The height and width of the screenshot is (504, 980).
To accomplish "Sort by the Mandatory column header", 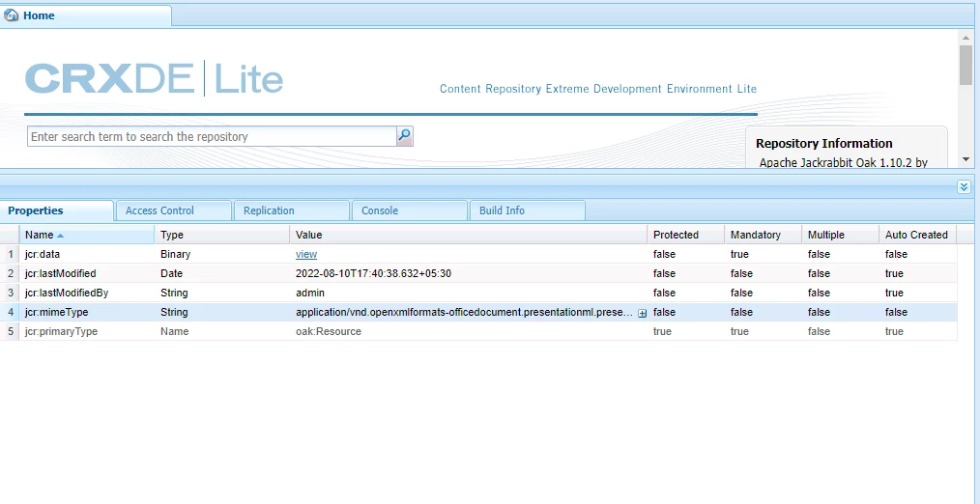I will coord(764,235).
